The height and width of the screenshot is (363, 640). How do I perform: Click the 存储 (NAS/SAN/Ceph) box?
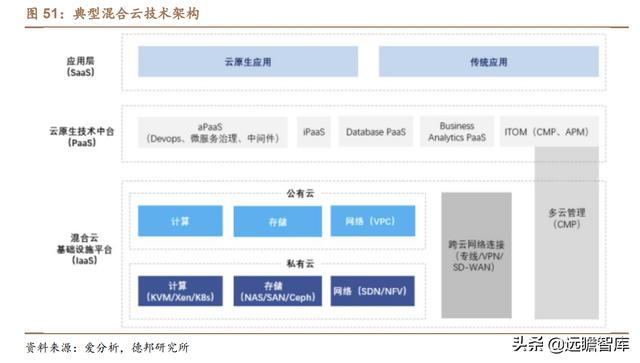pos(278,291)
